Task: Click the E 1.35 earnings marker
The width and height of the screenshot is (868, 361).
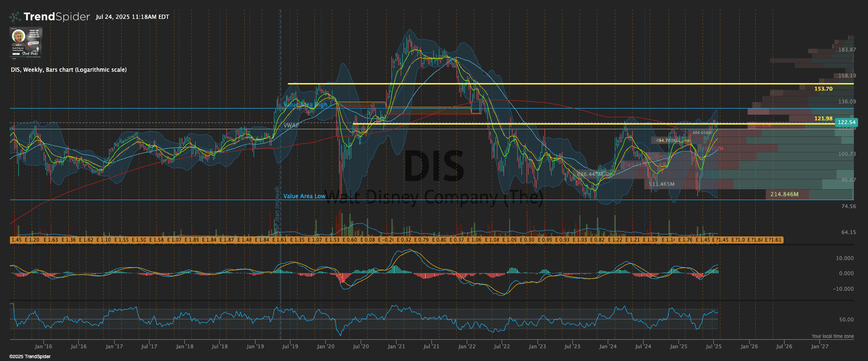Action: click(298, 240)
